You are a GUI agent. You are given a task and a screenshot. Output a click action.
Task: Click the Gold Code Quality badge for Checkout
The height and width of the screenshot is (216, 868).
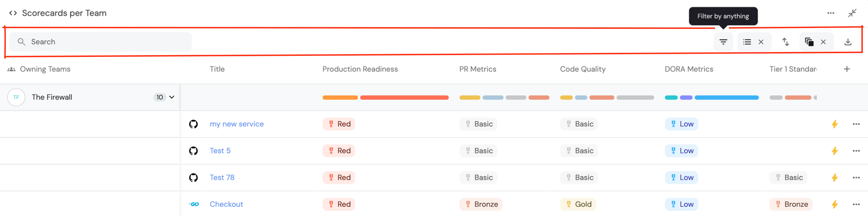578,204
